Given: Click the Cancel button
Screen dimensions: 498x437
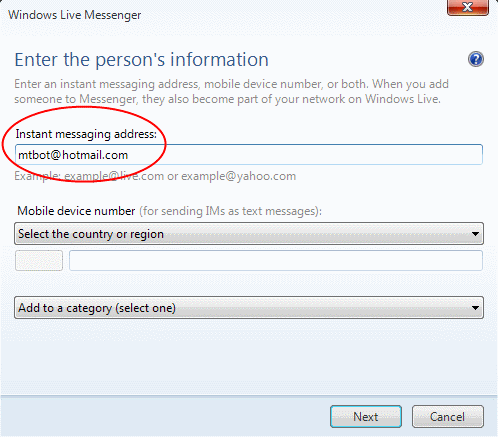Looking at the screenshot, I should [448, 417].
